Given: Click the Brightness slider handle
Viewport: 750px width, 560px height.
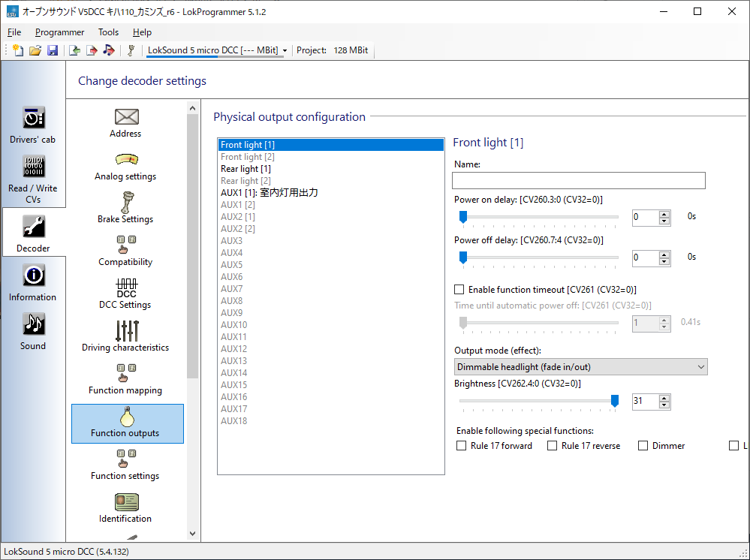Looking at the screenshot, I should (615, 401).
